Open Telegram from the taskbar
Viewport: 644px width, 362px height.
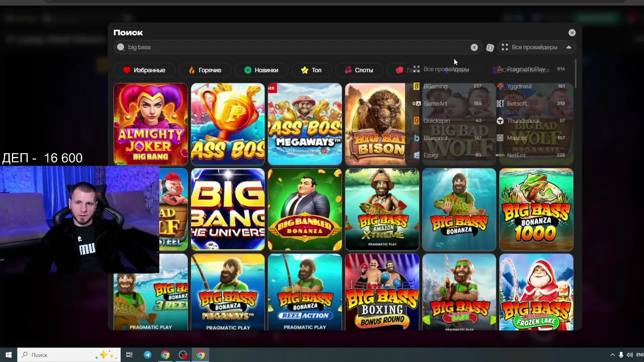click(147, 355)
